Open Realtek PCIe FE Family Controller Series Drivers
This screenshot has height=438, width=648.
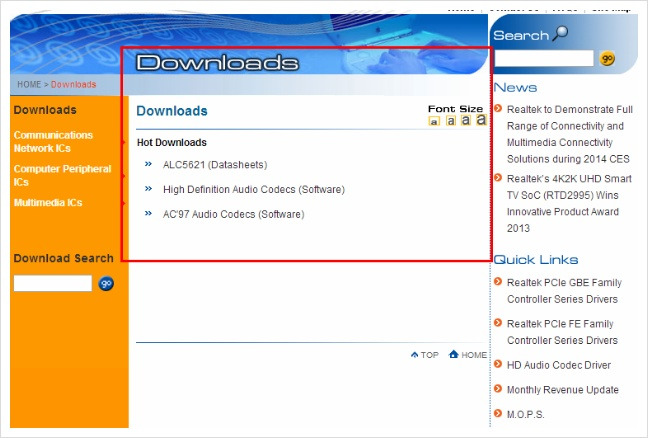click(x=562, y=332)
